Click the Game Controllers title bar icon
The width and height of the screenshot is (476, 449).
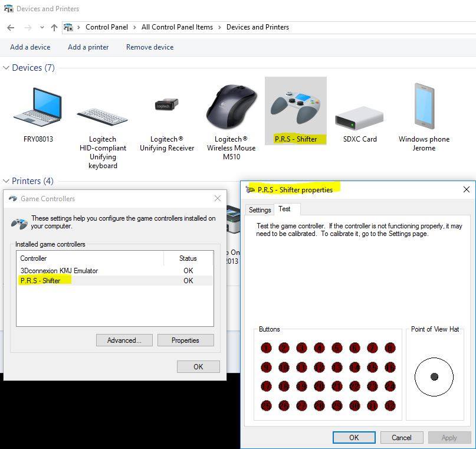pos(13,199)
